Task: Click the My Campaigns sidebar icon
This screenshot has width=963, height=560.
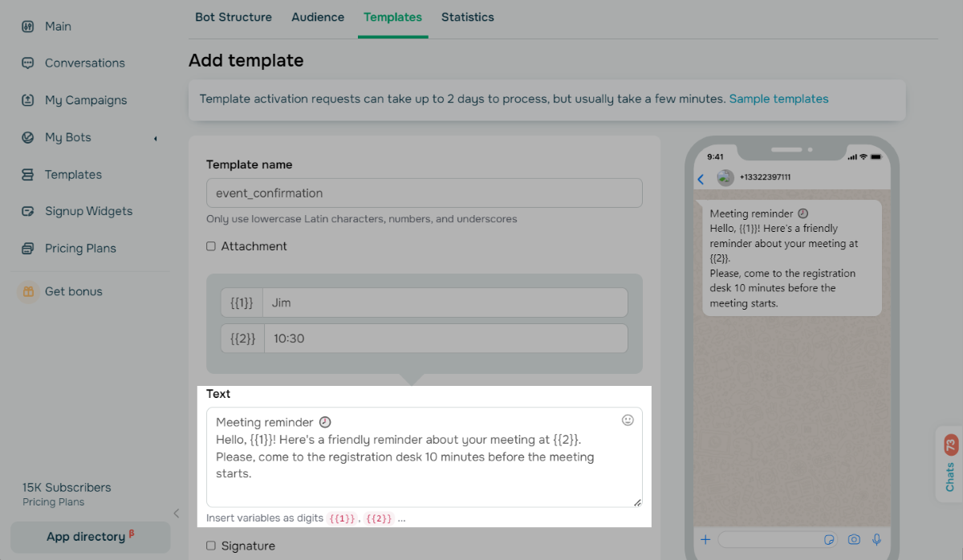Action: pyautogui.click(x=28, y=100)
